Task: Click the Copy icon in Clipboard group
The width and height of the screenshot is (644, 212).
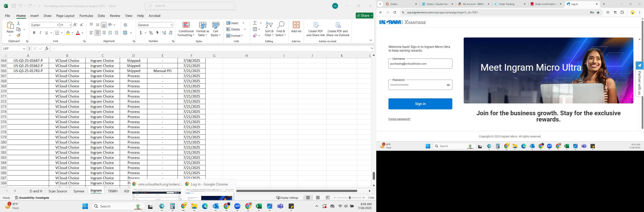Action: [x=18, y=29]
